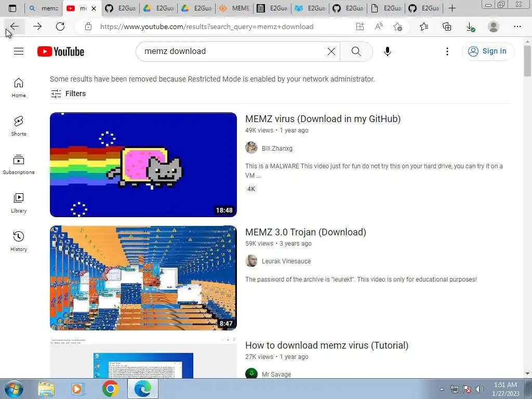Open 'How to download memz virus (Tutorial)'

pos(327,345)
